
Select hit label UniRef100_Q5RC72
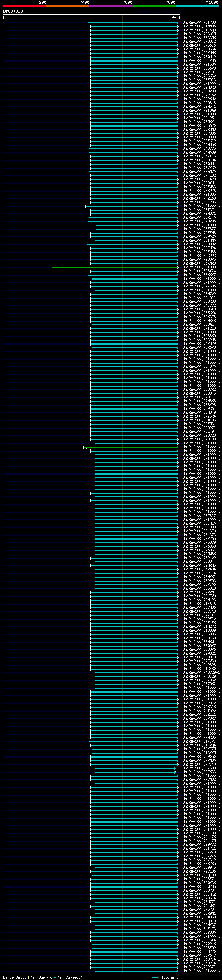point(199,967)
